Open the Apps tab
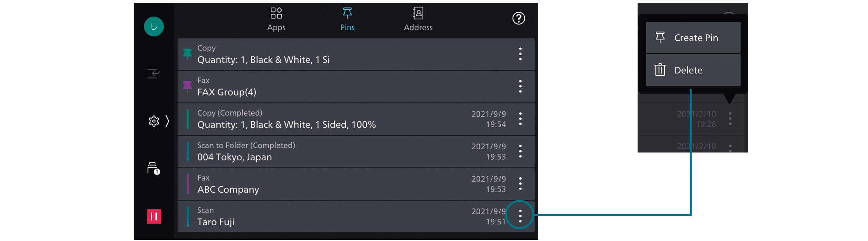This screenshot has height=241, width=868. click(x=276, y=19)
